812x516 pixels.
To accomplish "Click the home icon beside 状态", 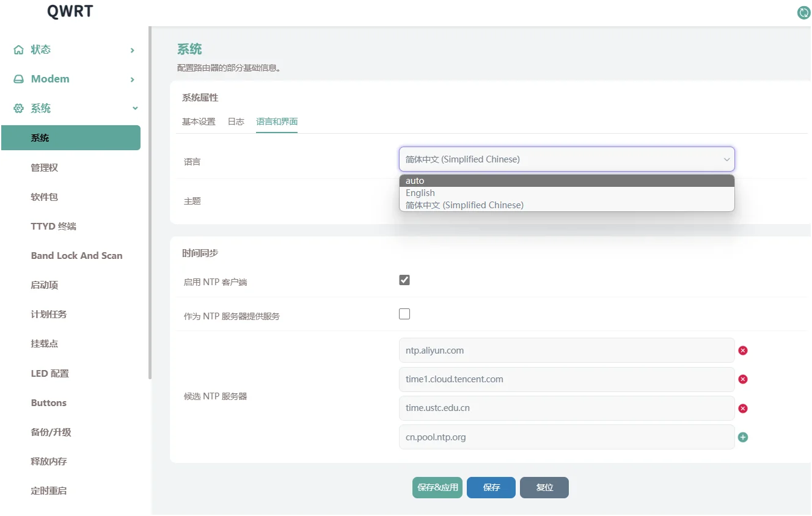I will (19, 50).
